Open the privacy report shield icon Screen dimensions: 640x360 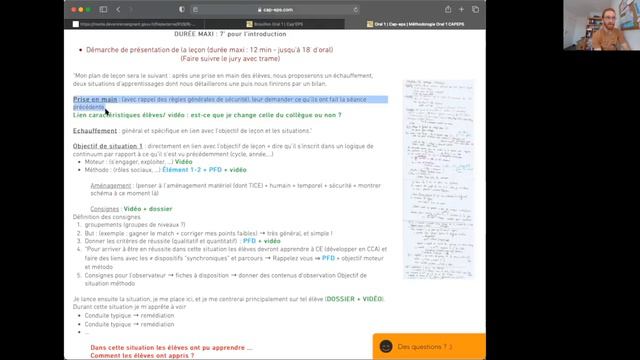point(182,9)
